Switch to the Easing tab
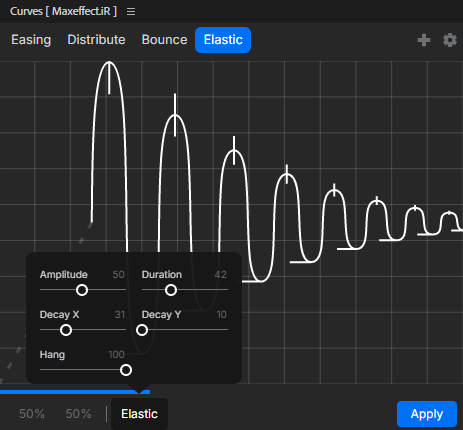The width and height of the screenshot is (463, 430). coord(31,40)
